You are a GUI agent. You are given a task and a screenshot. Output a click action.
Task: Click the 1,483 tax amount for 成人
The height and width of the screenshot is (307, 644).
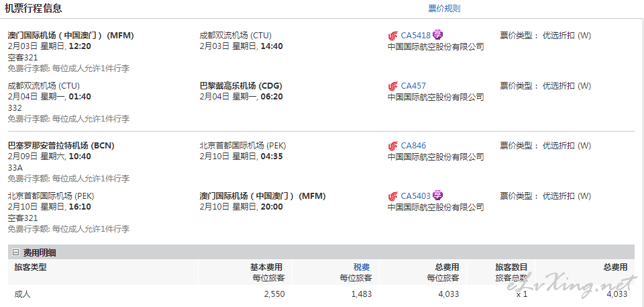362,294
